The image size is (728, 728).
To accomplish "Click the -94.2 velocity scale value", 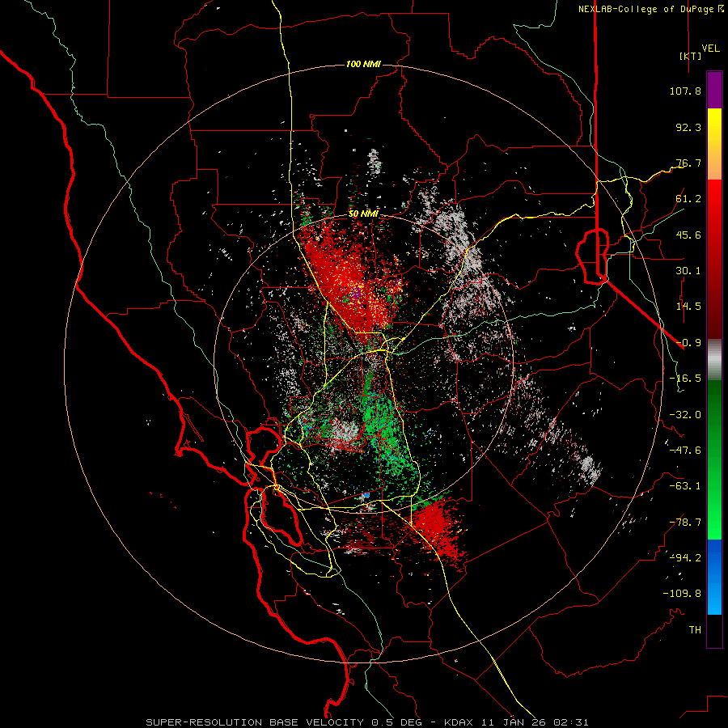I will pos(685,558).
